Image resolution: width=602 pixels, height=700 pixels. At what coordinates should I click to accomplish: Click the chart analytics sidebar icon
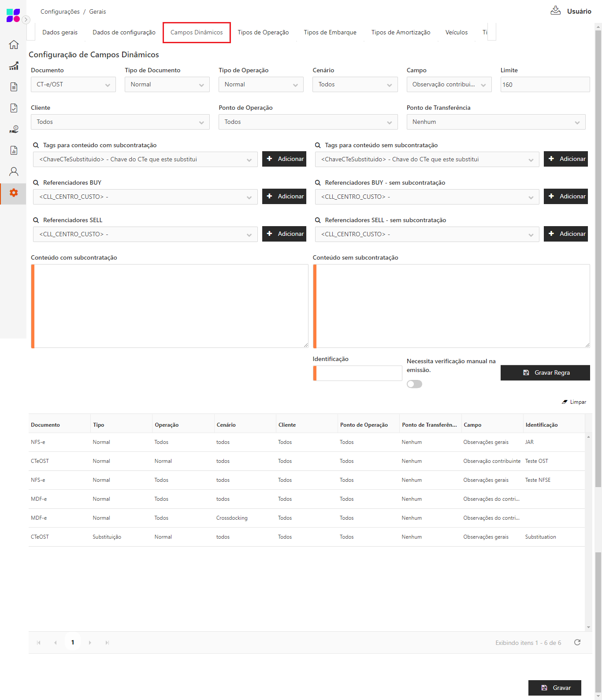click(x=14, y=66)
